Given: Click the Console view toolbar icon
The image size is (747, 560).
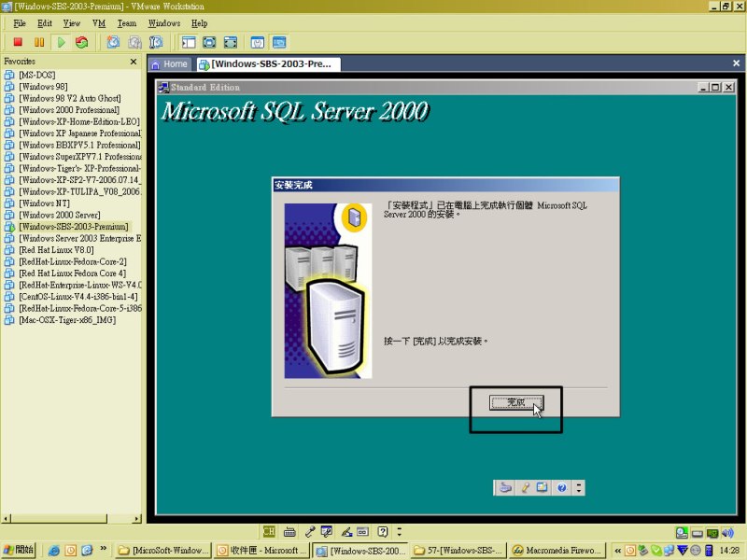Looking at the screenshot, I should point(279,42).
